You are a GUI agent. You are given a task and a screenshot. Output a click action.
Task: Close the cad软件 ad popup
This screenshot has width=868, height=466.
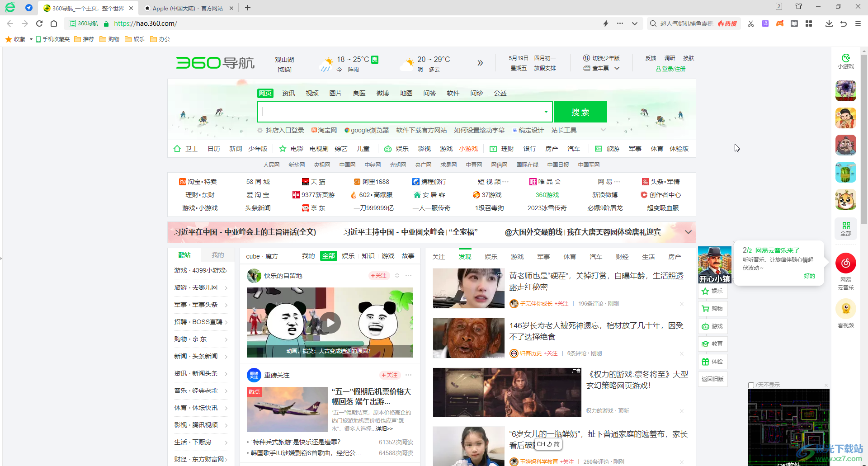pyautogui.click(x=826, y=385)
